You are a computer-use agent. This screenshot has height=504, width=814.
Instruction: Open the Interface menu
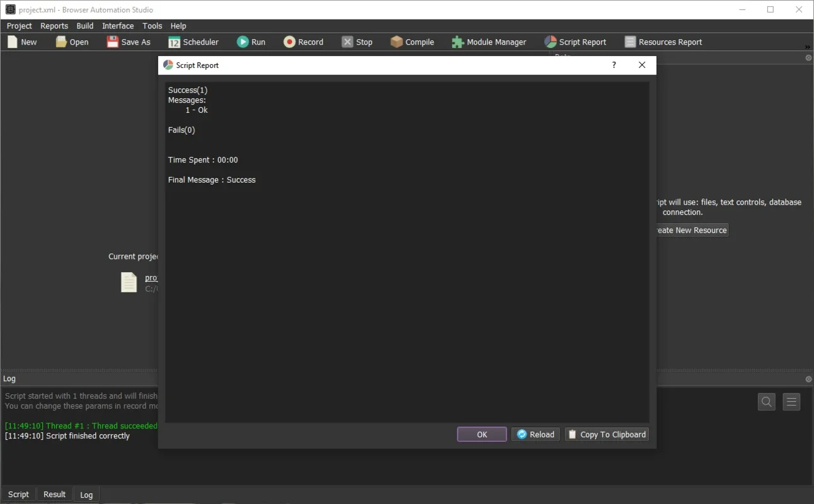(118, 26)
